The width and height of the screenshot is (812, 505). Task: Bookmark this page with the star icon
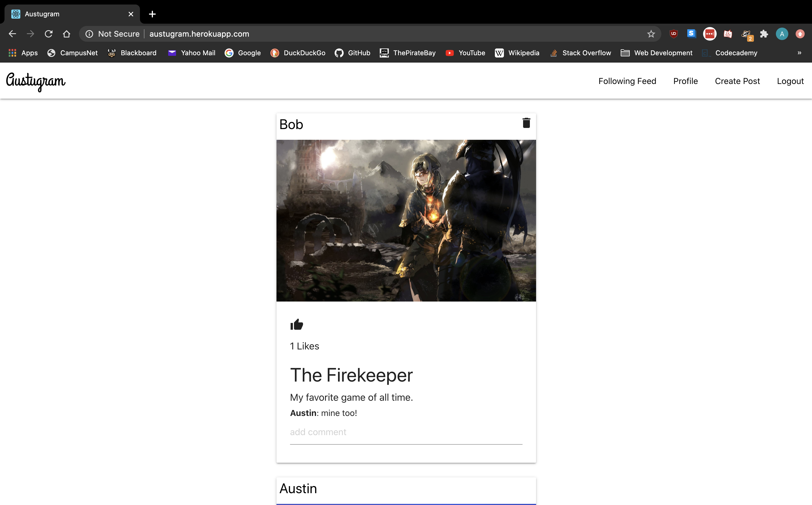651,34
